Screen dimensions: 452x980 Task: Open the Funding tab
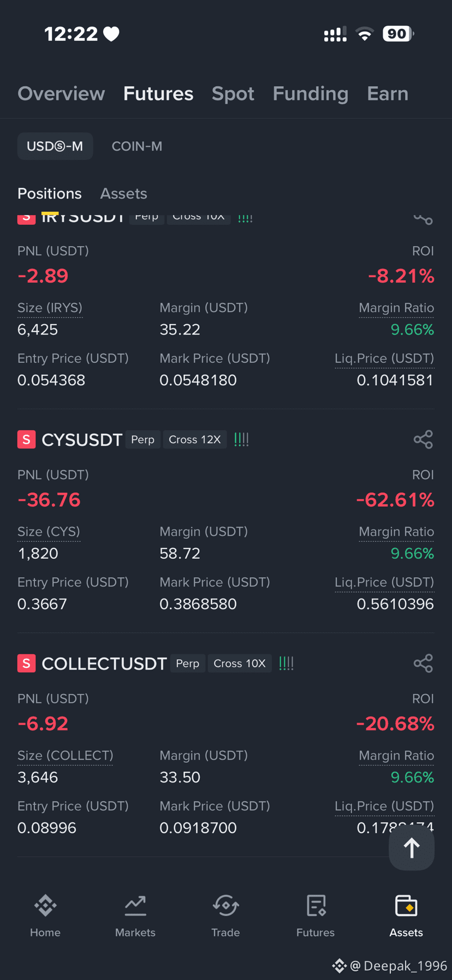[311, 94]
